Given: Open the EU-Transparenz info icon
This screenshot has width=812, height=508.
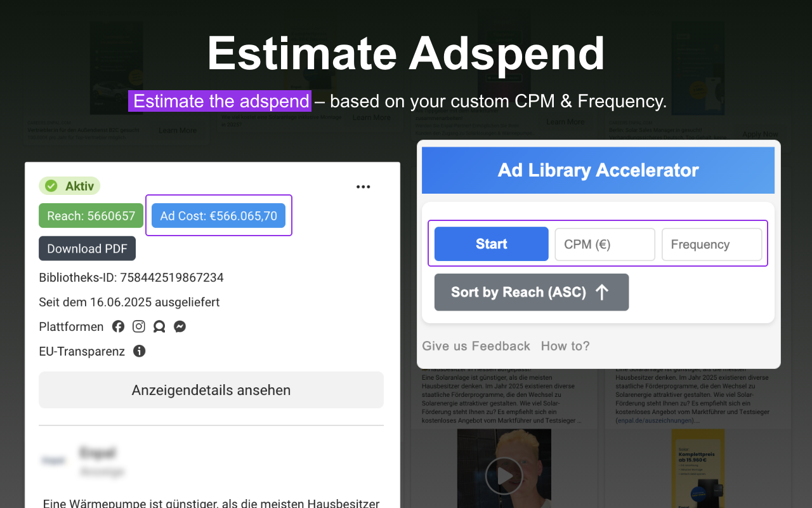Looking at the screenshot, I should coord(139,351).
